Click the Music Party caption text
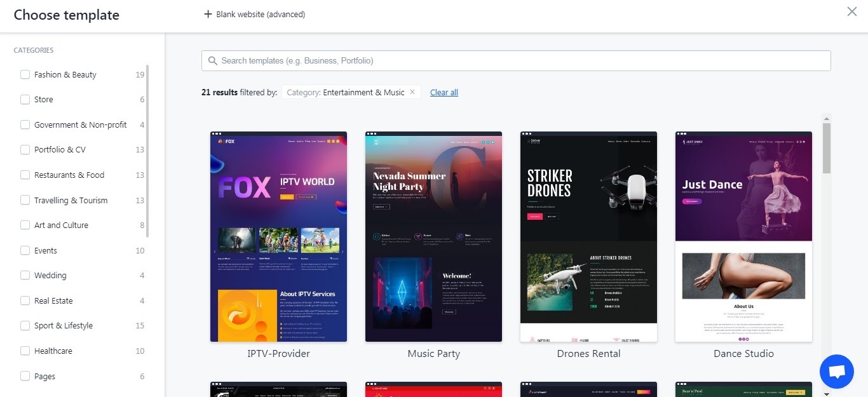Image resolution: width=868 pixels, height=397 pixels. pyautogui.click(x=433, y=353)
